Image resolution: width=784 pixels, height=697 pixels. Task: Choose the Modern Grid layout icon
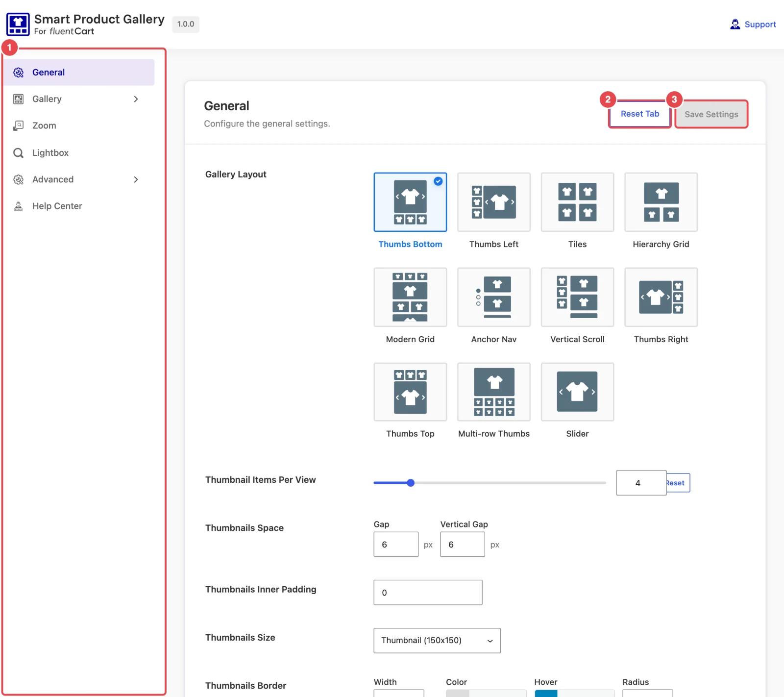410,297
